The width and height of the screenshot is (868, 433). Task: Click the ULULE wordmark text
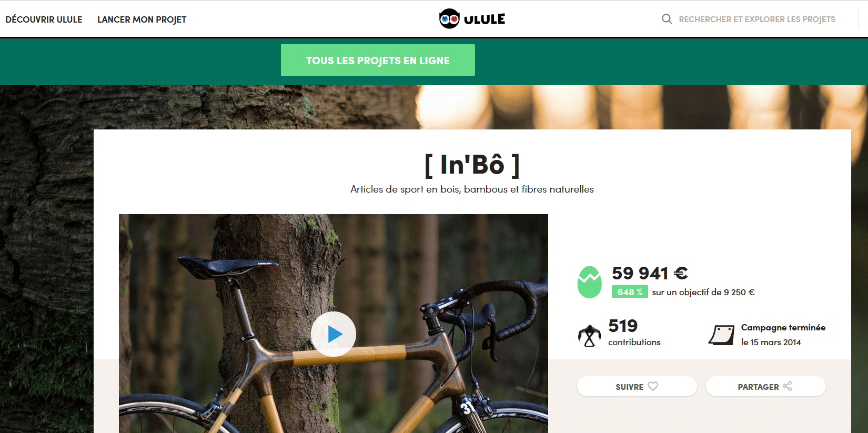tap(485, 19)
